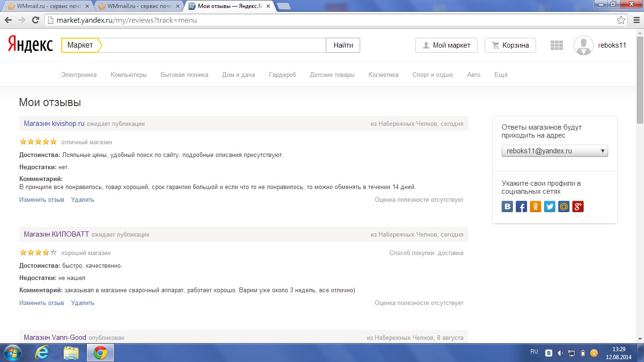The width and height of the screenshot is (644, 362).
Task: Open Windows Start menu orb
Action: (x=12, y=353)
